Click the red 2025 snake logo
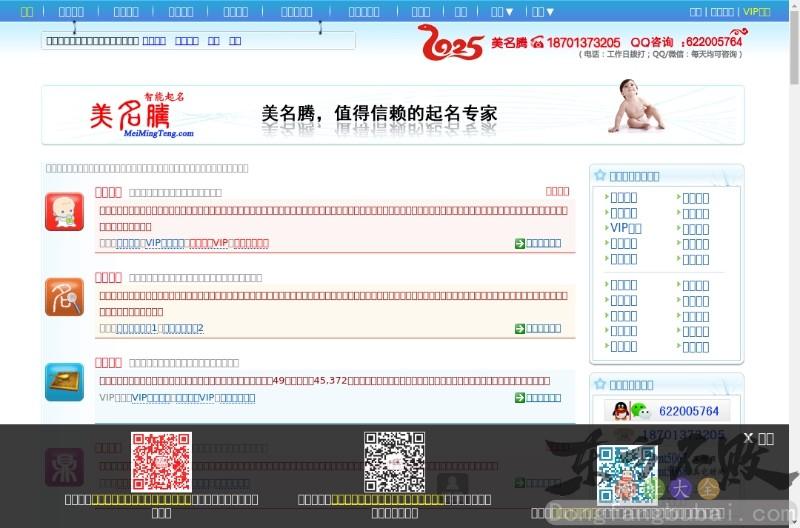The height and width of the screenshot is (528, 800). click(451, 42)
